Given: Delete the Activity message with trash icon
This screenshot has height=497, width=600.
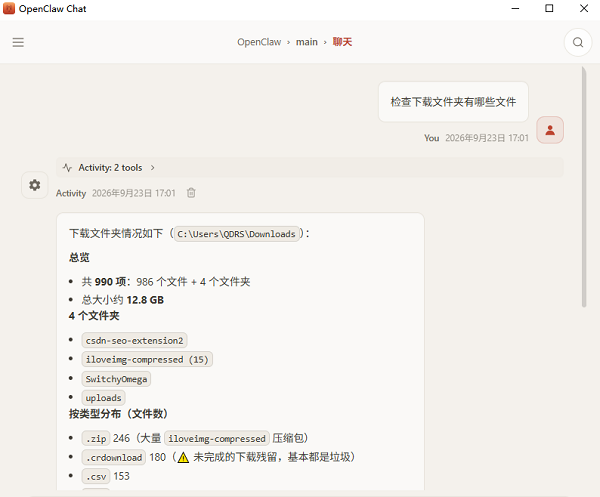Looking at the screenshot, I should (191, 193).
